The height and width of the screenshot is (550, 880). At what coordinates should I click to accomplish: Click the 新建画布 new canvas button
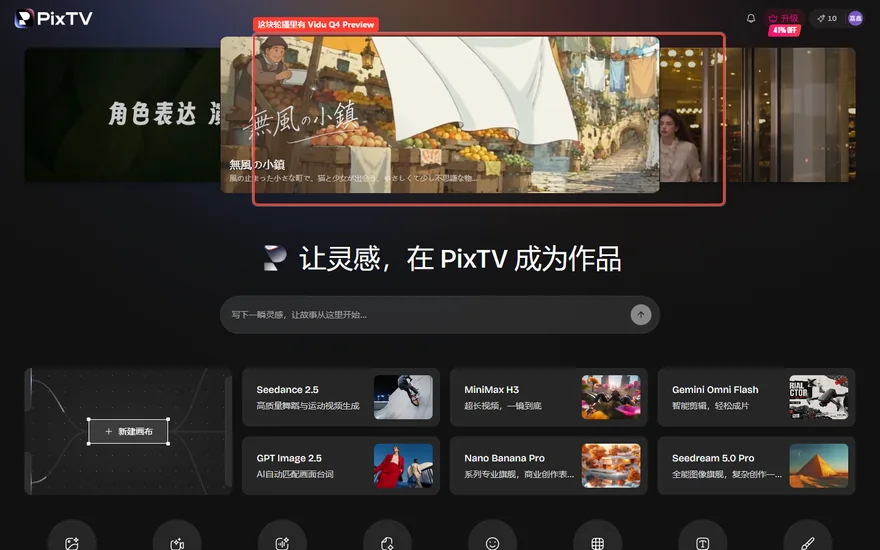click(x=129, y=432)
